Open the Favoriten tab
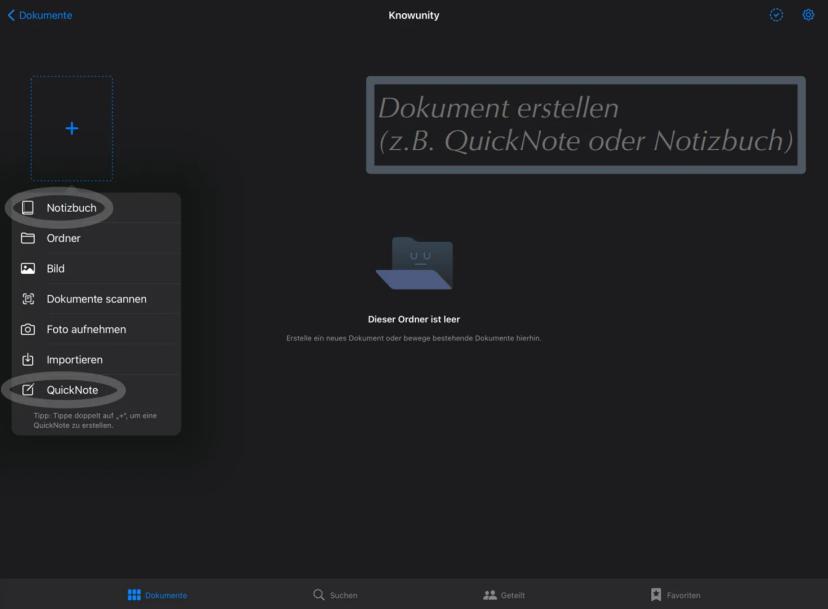Screen dimensions: 828x609 point(675,595)
